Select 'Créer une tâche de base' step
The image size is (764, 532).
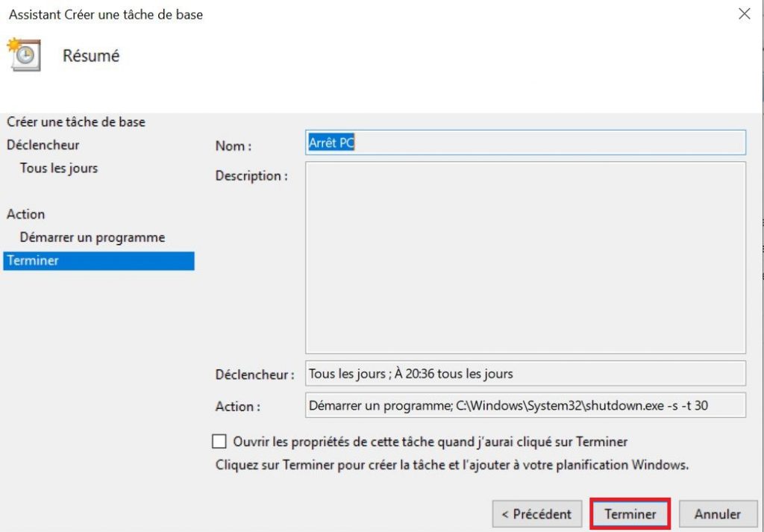pyautogui.click(x=77, y=122)
